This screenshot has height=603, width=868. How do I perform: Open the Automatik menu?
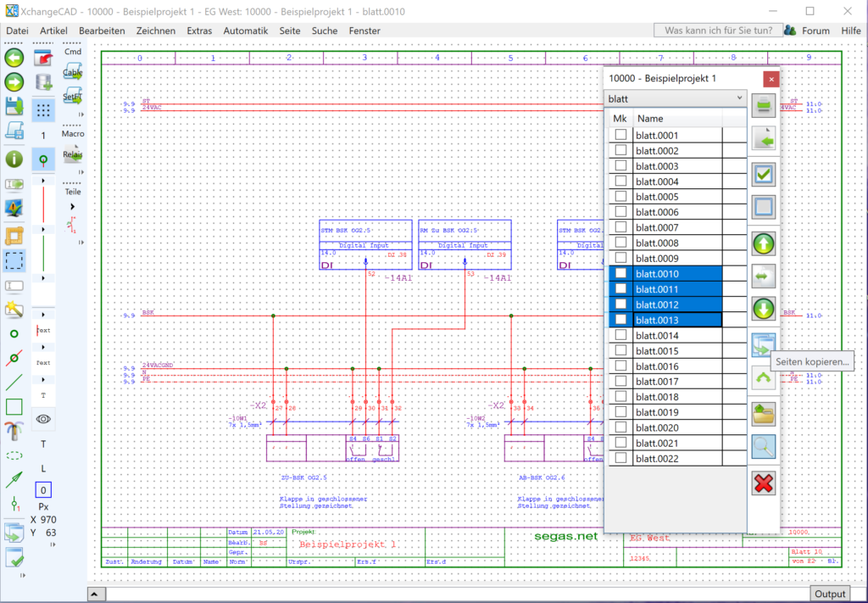tap(245, 31)
